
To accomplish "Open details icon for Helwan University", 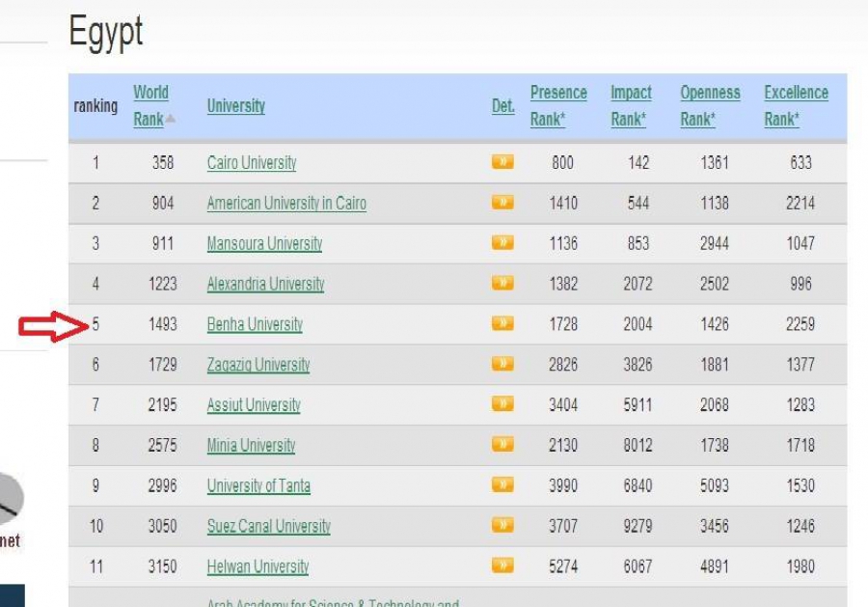I will tap(502, 566).
